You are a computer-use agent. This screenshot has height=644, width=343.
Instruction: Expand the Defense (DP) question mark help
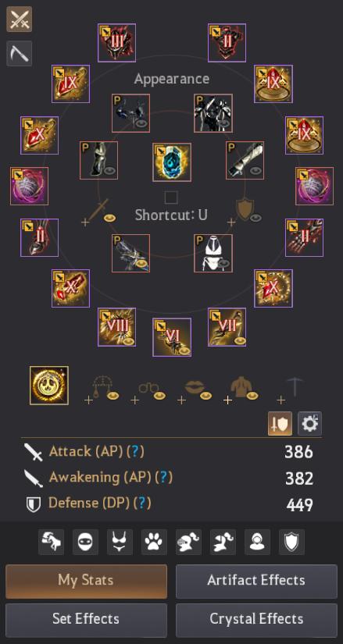(x=142, y=503)
